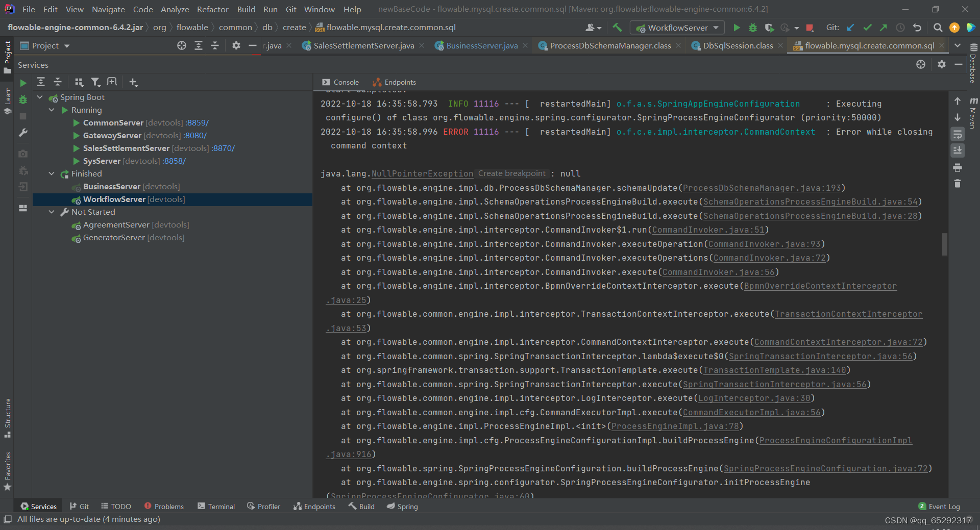Collapse the Running group in Services
This screenshot has width=980, height=530.
[51, 110]
